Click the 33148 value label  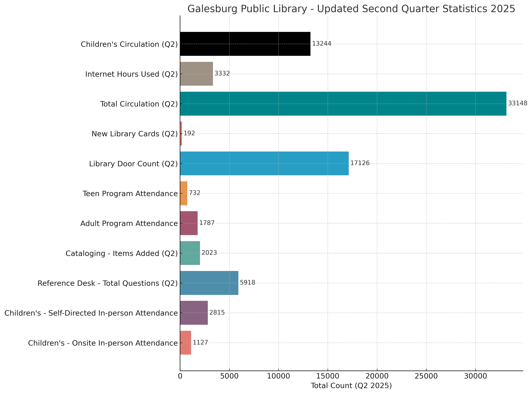518,103
